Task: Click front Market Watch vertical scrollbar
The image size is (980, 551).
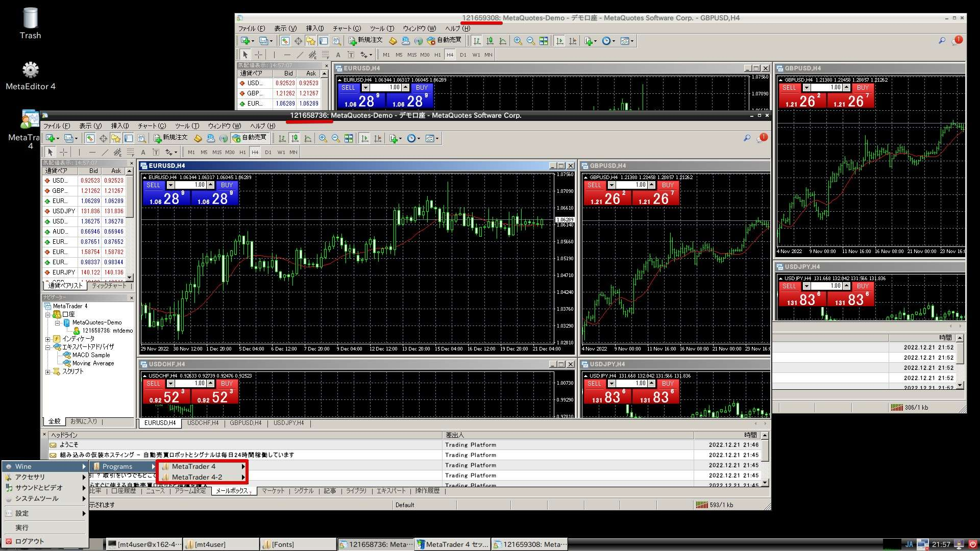Action: [x=130, y=224]
